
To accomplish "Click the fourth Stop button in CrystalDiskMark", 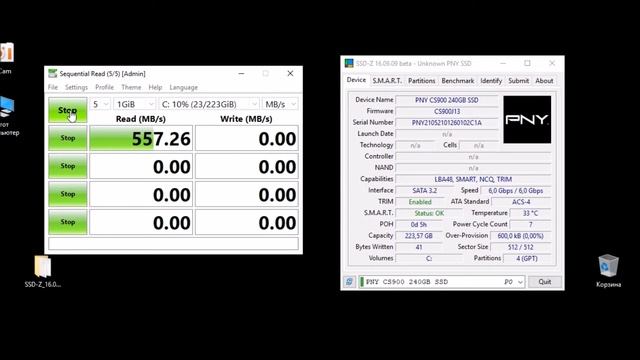I will 68,194.
